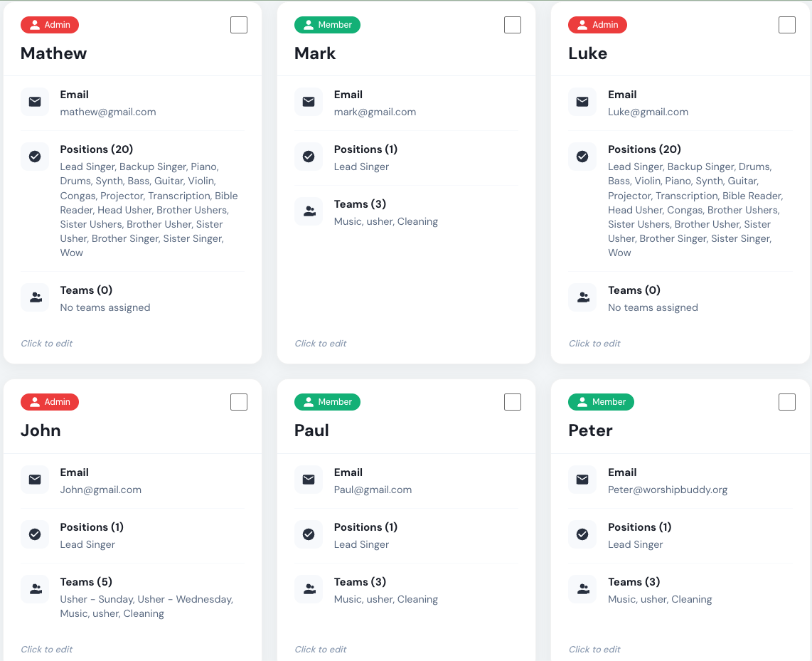Check the selection box for Peter

click(787, 402)
